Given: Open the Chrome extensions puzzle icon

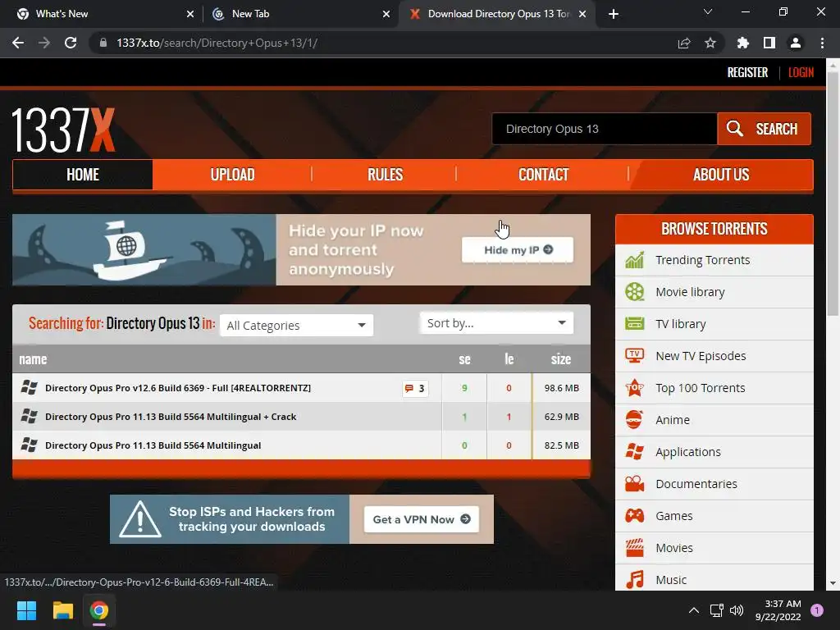Looking at the screenshot, I should (742, 43).
